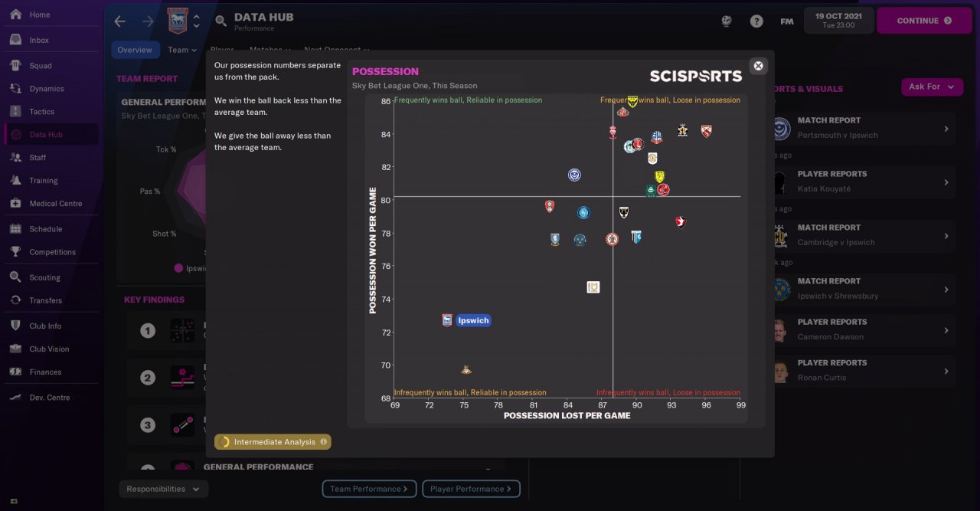Image resolution: width=980 pixels, height=511 pixels.
Task: Click the Inbox menu item label
Action: tap(39, 40)
